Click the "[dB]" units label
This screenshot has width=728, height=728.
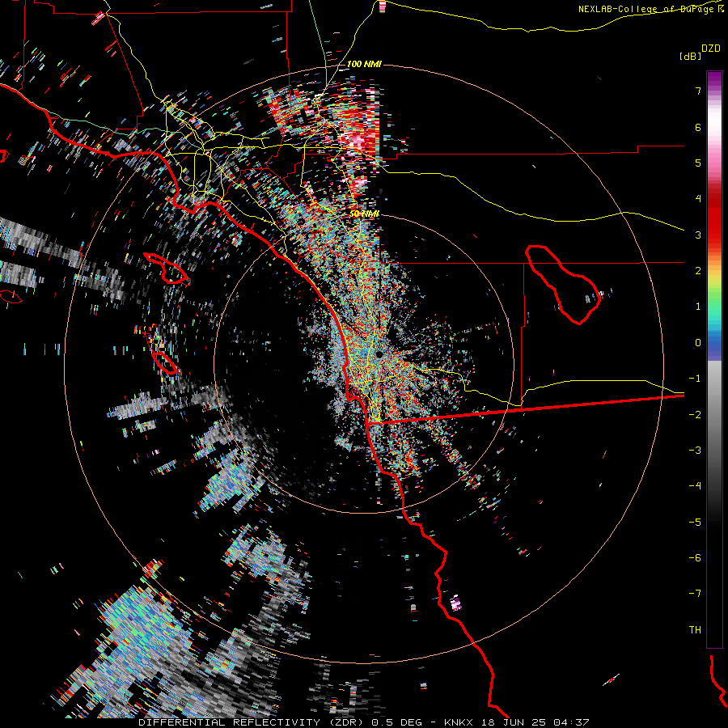[690, 56]
